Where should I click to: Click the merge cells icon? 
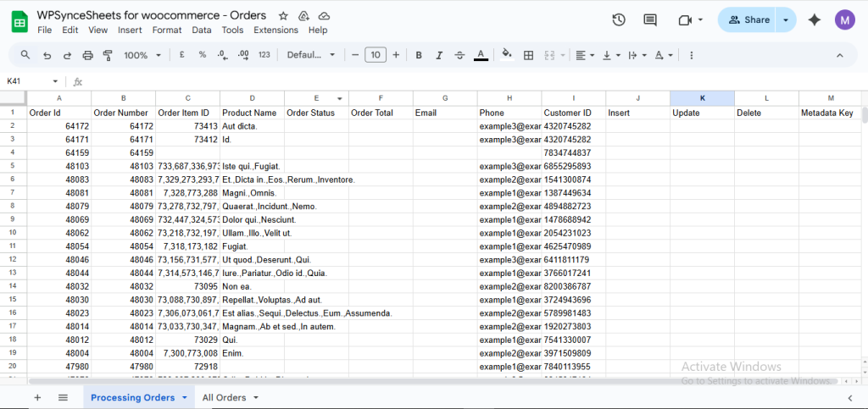549,55
